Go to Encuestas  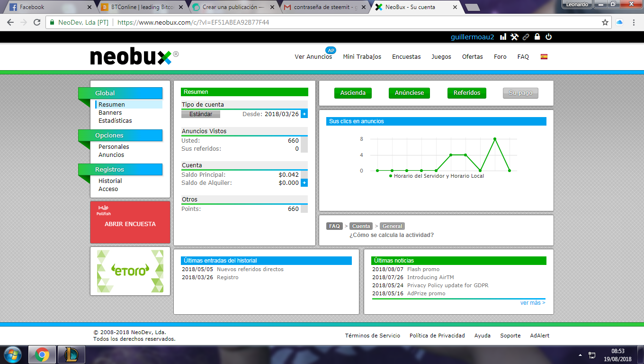pos(406,57)
